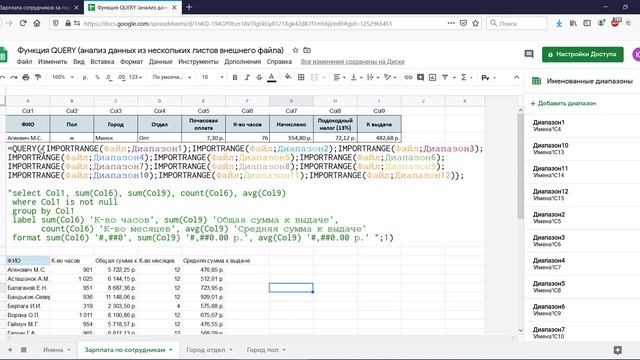Toggle strikethrough formatting

click(x=259, y=77)
